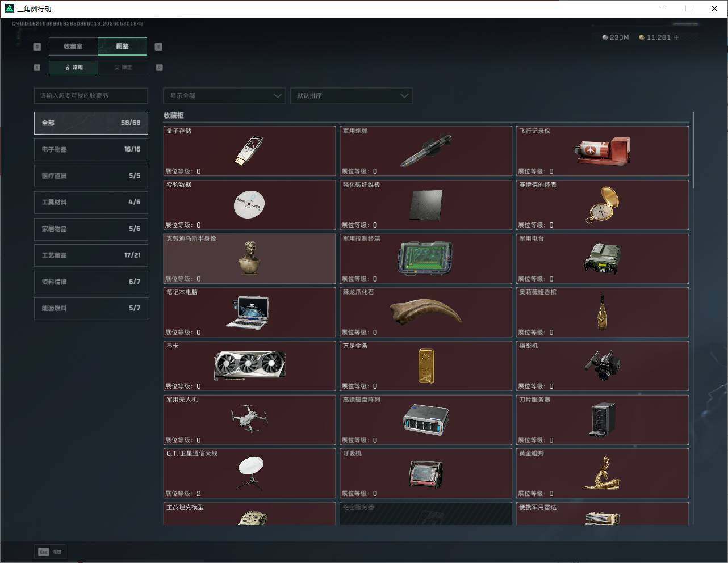Click the 便携军用雷达 radar item
This screenshot has width=728, height=563.
coord(603,514)
